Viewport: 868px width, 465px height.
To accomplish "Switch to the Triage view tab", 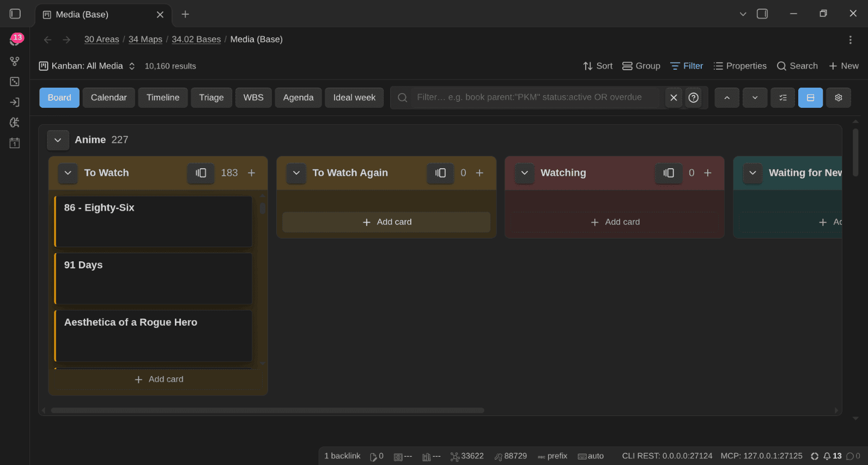I will click(211, 97).
